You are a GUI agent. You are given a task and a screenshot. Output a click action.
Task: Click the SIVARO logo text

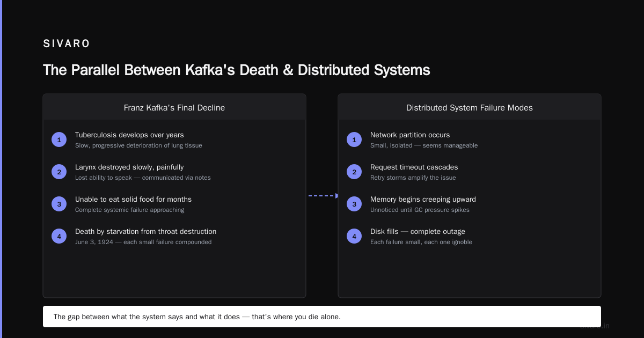(67, 44)
